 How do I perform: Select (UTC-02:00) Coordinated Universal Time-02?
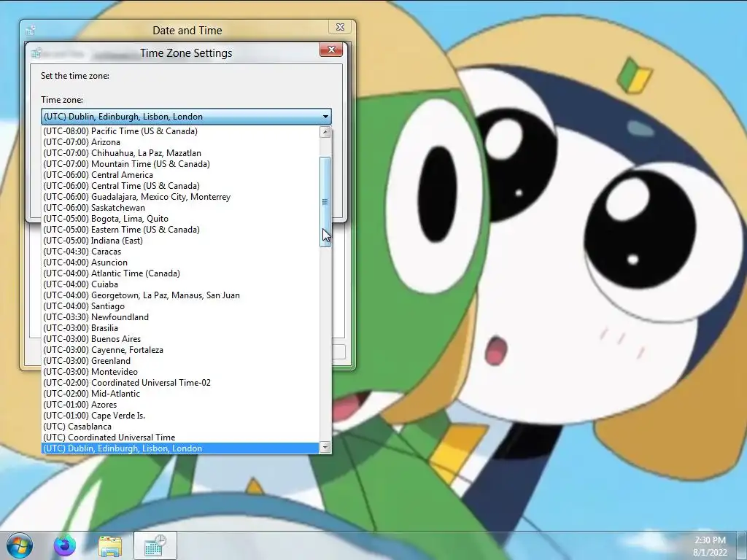pos(180,383)
